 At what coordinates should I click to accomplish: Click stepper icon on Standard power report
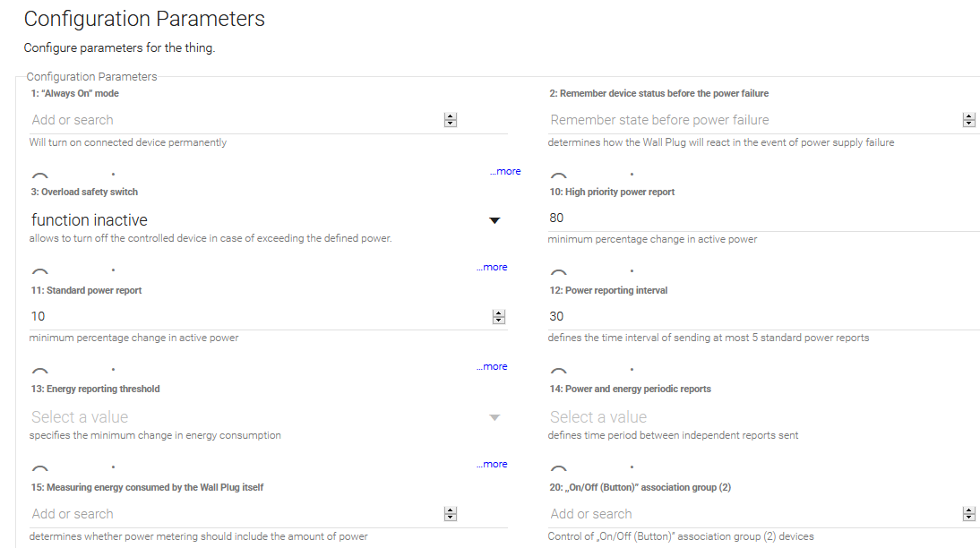[499, 317]
